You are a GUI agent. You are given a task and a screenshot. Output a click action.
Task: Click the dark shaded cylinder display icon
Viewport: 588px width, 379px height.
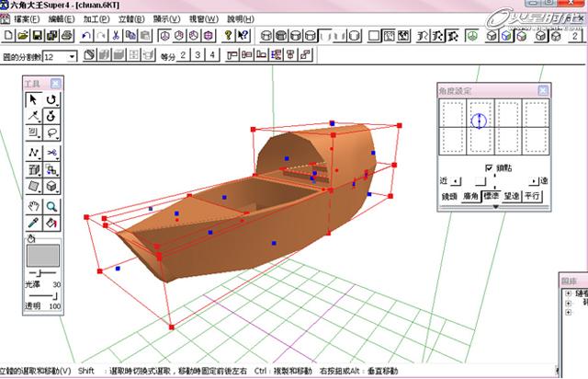pos(281,36)
